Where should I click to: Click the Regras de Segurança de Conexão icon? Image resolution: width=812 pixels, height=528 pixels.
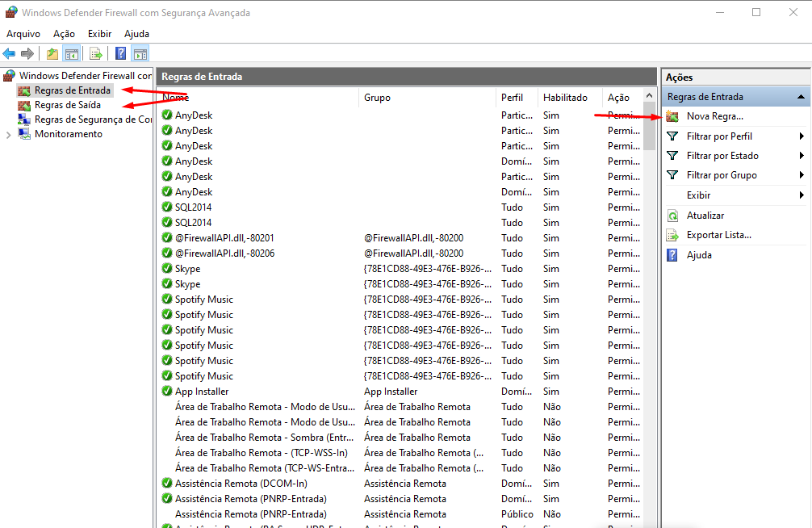coord(24,119)
